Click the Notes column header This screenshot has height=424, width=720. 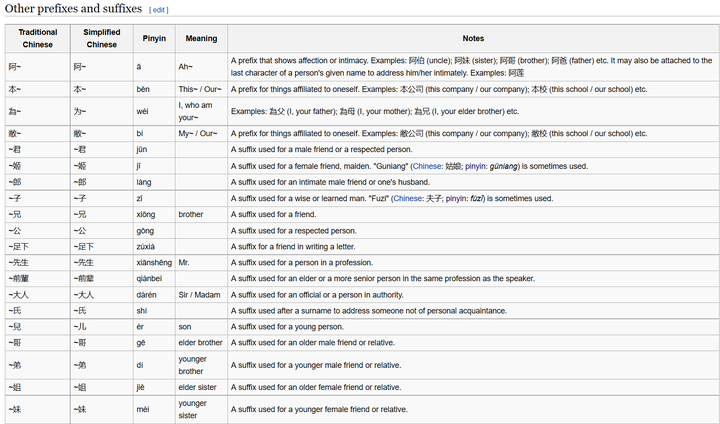pos(473,39)
